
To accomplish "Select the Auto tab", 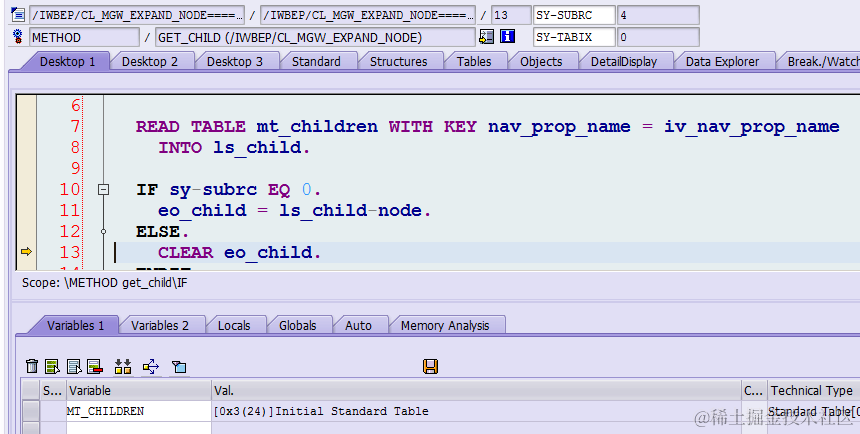I will [359, 325].
